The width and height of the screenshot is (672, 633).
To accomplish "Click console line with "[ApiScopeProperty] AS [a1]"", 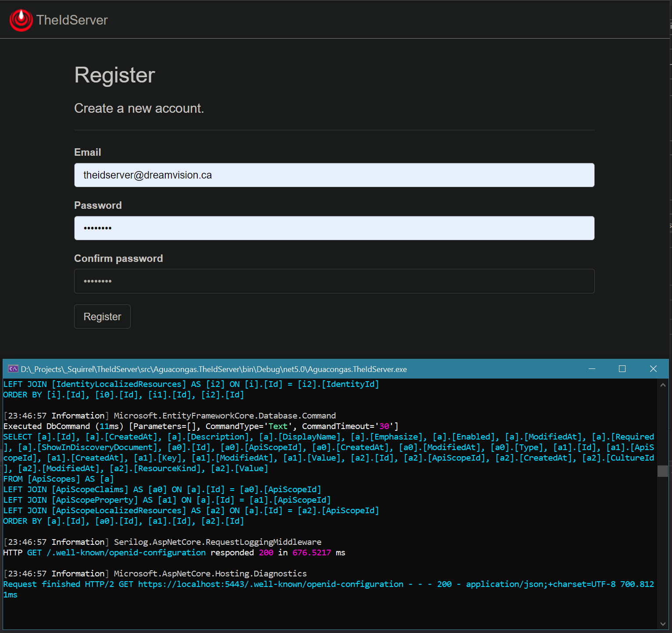I will click(x=167, y=500).
